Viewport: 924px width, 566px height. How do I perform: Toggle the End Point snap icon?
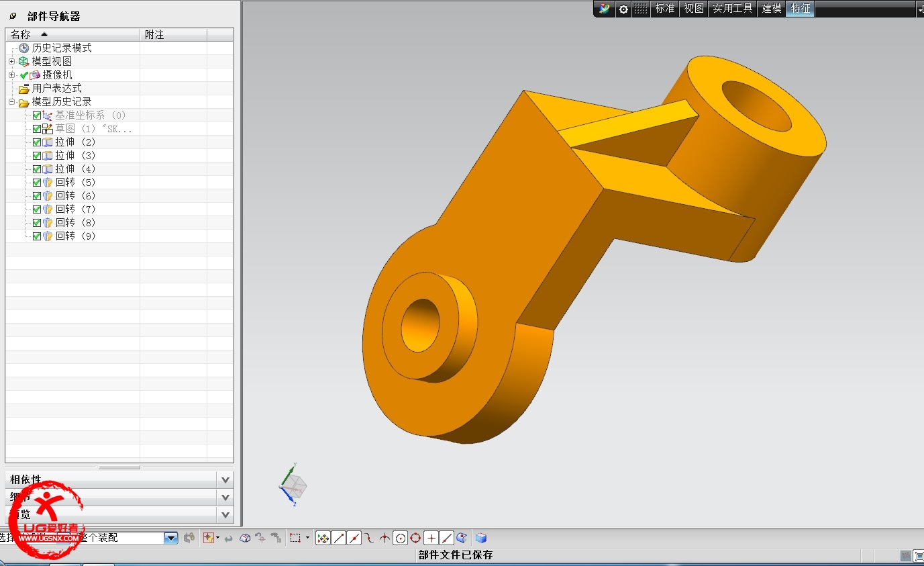click(x=339, y=538)
